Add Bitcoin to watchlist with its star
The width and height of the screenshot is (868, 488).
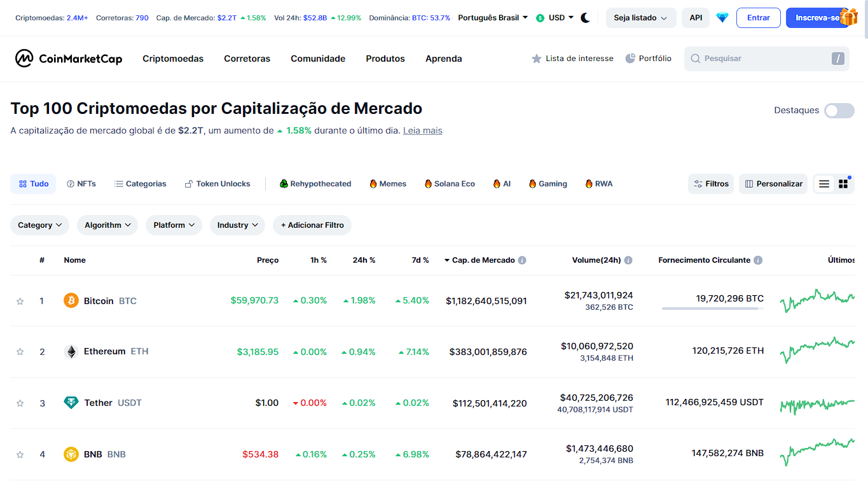(20, 300)
